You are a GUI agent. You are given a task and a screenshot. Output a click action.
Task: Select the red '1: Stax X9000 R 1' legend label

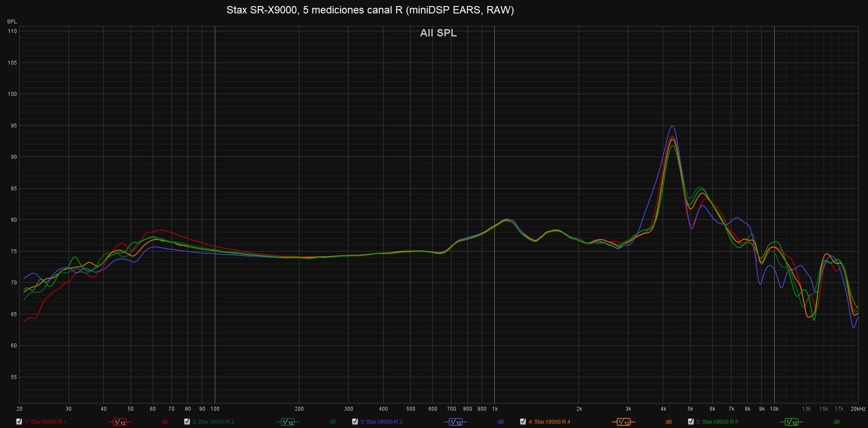point(46,422)
